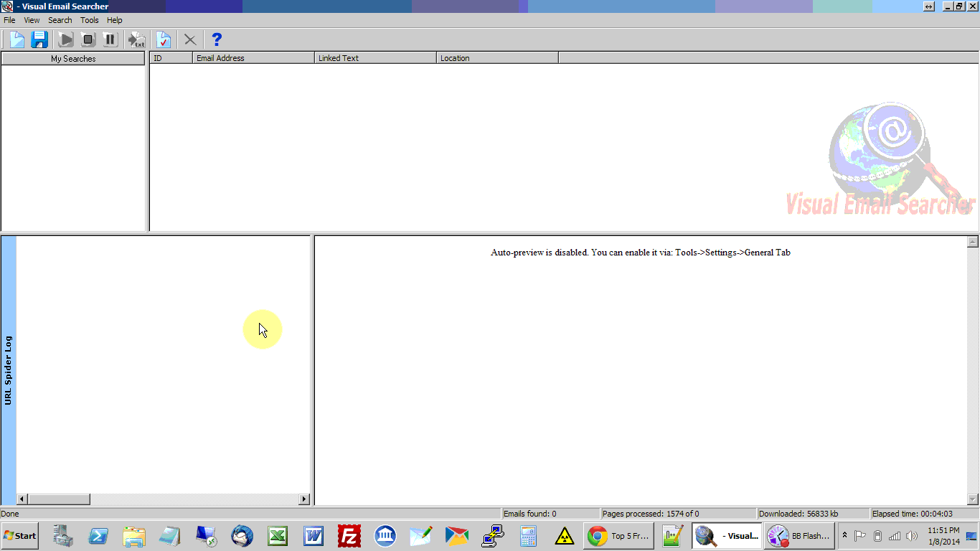This screenshot has height=551, width=980.
Task: Save results with the floppy disk icon
Action: coord(39,39)
